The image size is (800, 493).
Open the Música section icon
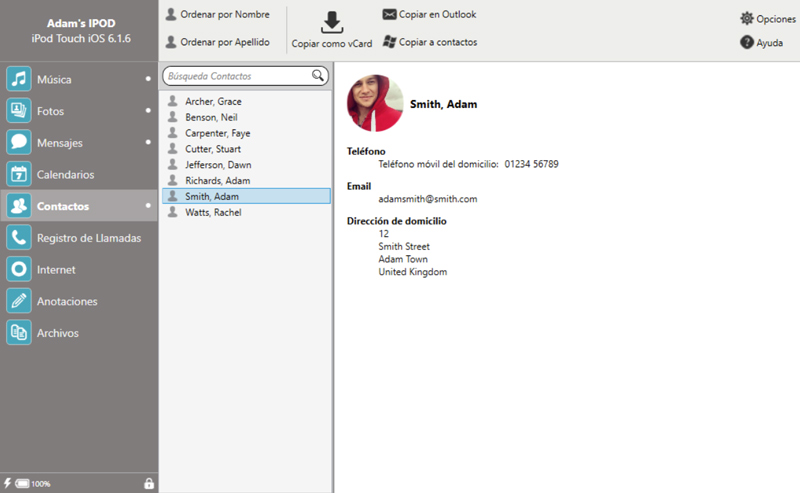click(19, 79)
